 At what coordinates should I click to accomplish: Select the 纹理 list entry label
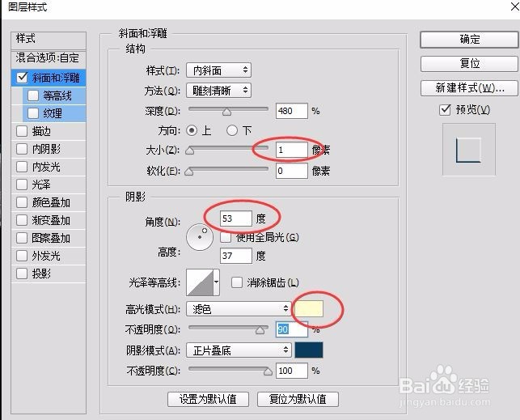(x=53, y=113)
